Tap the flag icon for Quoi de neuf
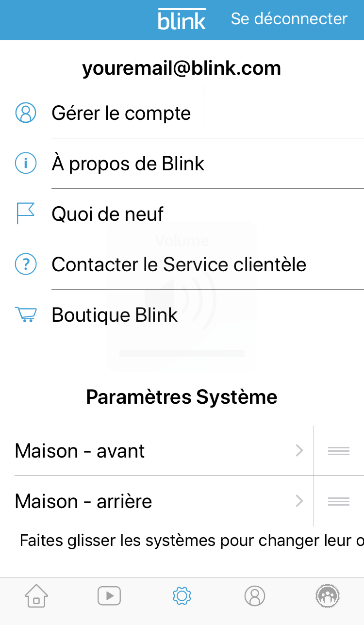Image resolution: width=364 pixels, height=625 pixels. tap(26, 214)
